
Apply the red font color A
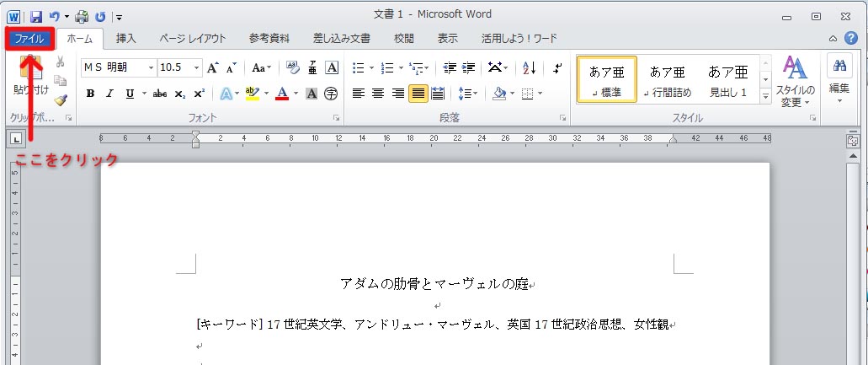282,93
